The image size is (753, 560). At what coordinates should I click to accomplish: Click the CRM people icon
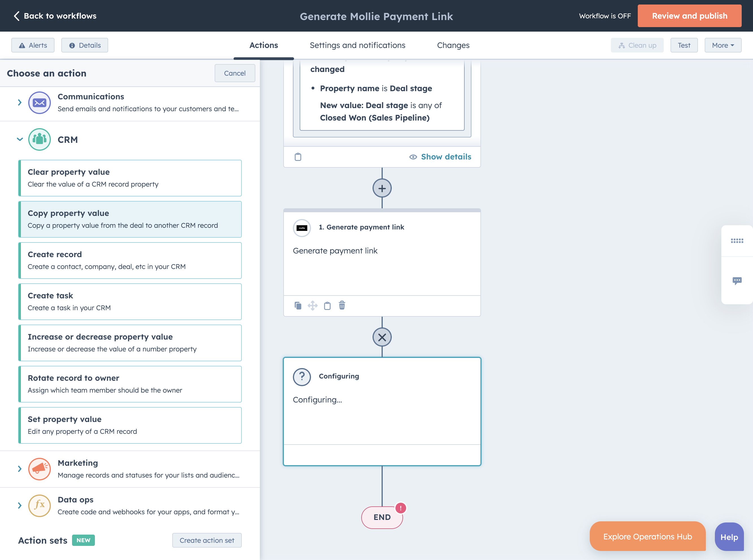pos(39,139)
